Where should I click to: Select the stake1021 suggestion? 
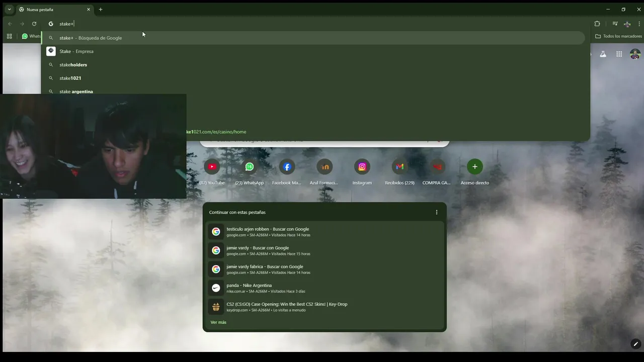coord(313,78)
